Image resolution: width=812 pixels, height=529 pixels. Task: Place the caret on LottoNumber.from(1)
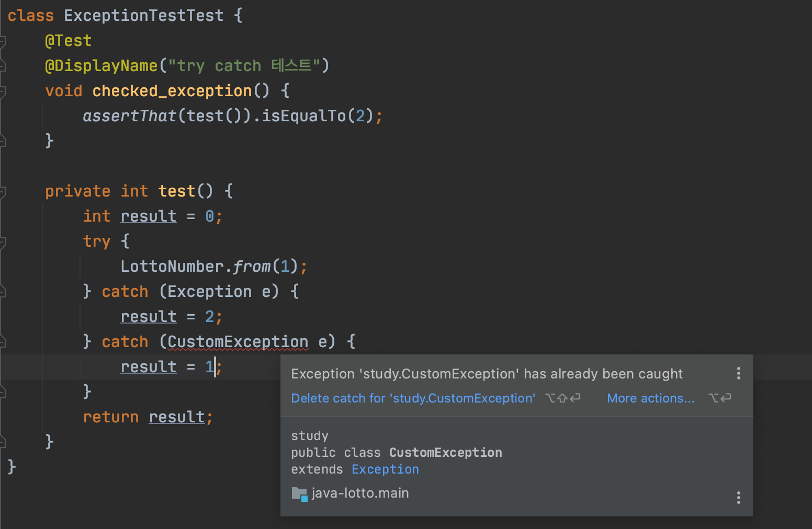(213, 266)
